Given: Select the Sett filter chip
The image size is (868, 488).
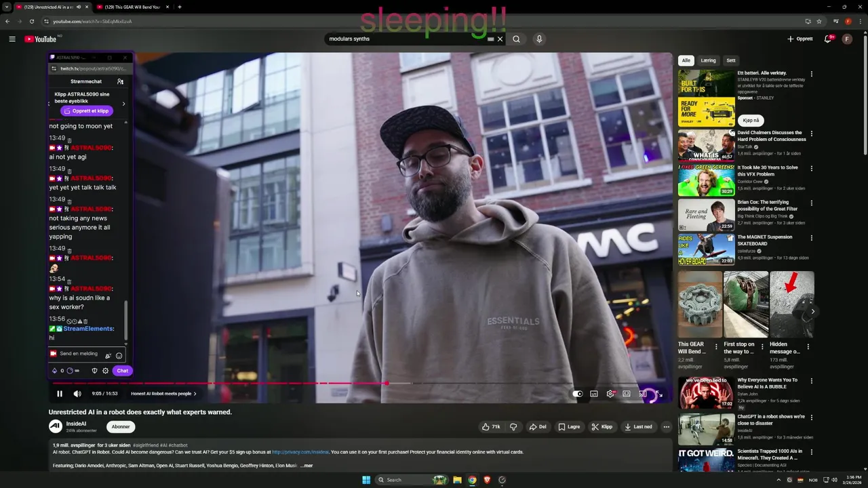Looking at the screenshot, I should click(x=731, y=60).
